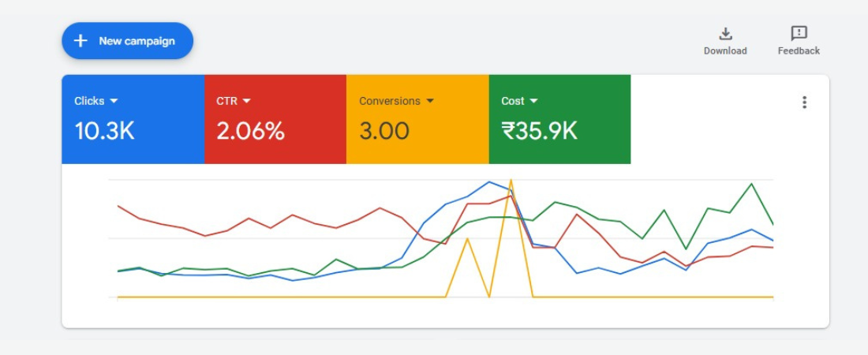Toggle the green ₹35.9K Cost value
The image size is (868, 355).
coord(539,131)
